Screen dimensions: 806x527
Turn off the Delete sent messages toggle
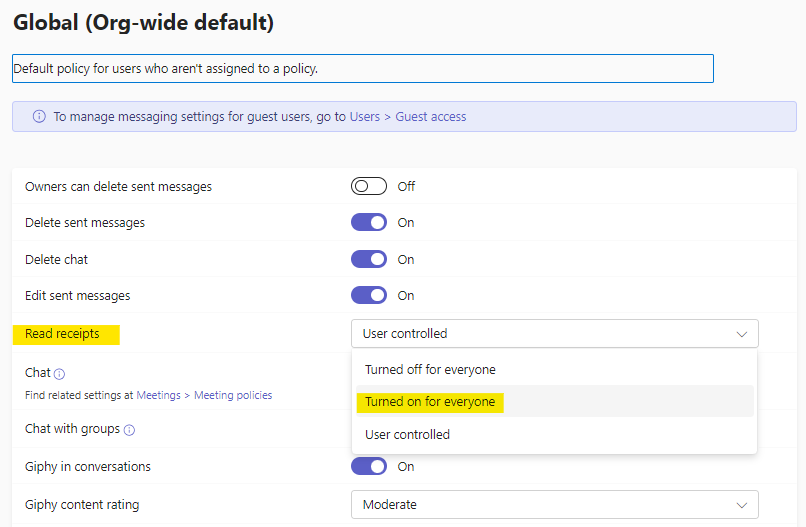[368, 223]
